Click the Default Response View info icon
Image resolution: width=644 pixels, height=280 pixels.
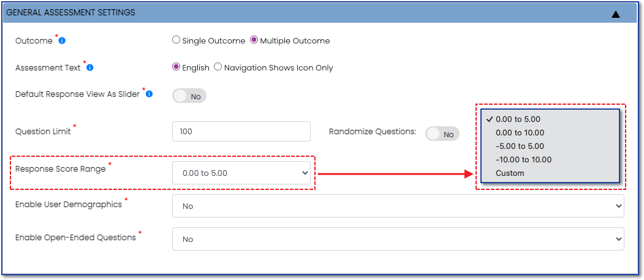click(x=150, y=94)
